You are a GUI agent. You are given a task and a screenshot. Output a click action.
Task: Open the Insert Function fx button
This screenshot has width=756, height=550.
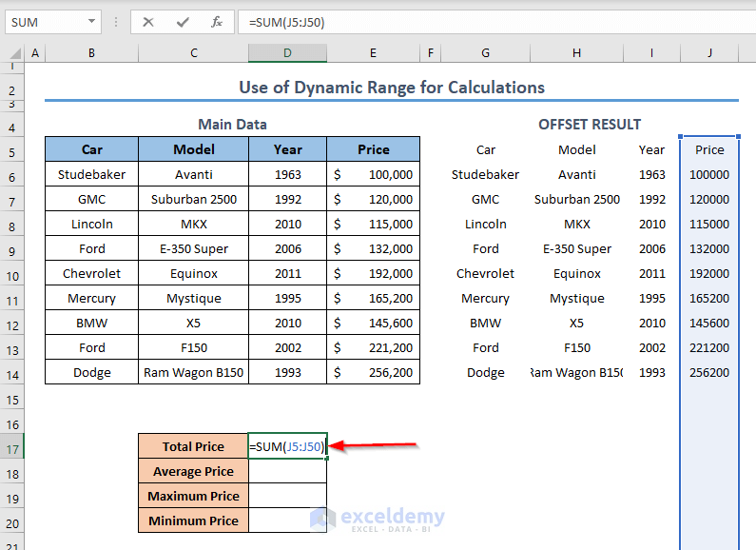[217, 22]
